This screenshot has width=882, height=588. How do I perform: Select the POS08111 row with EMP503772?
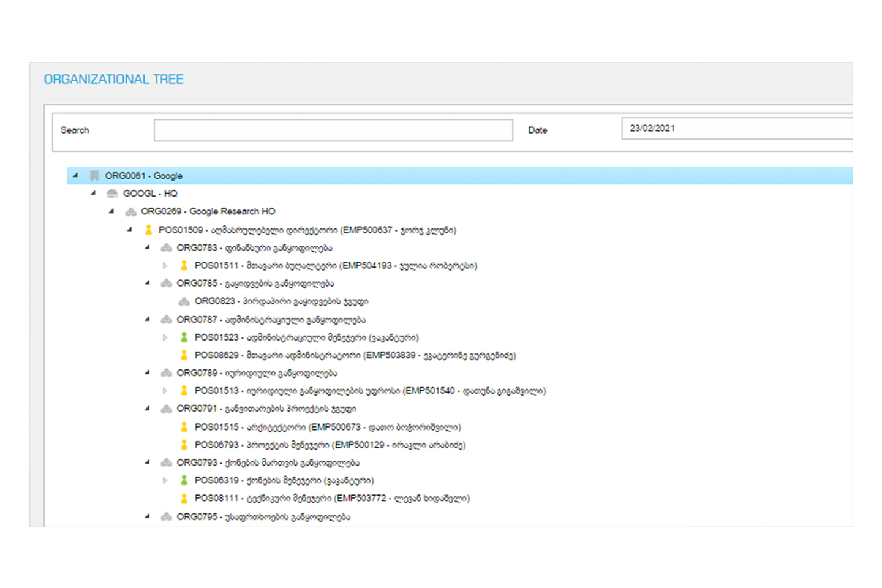pyautogui.click(x=332, y=498)
